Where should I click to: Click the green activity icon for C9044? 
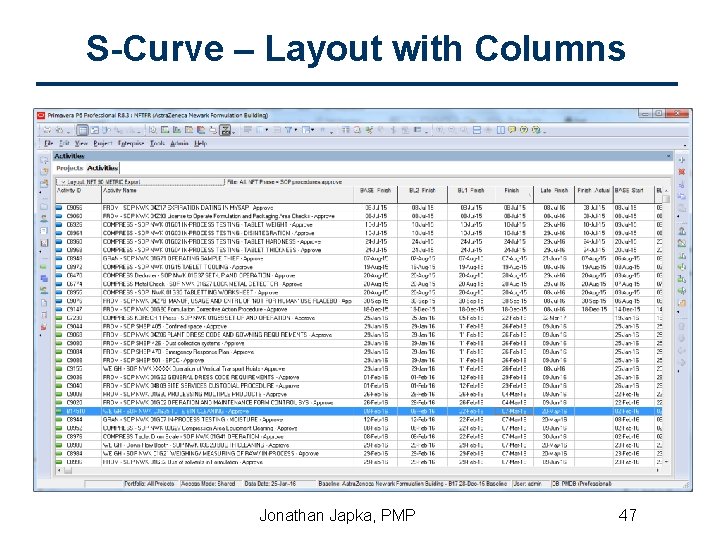click(x=59, y=326)
